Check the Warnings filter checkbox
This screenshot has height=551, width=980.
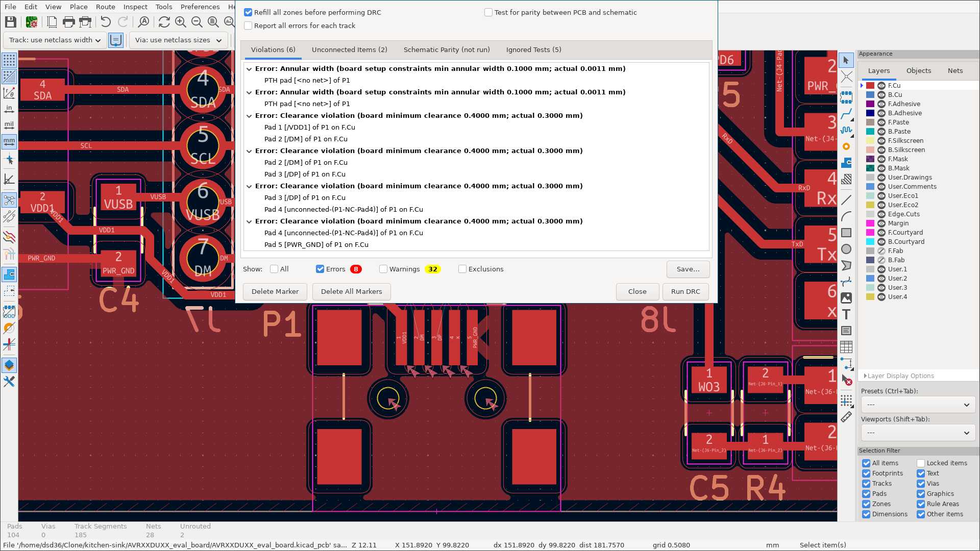[x=383, y=269]
